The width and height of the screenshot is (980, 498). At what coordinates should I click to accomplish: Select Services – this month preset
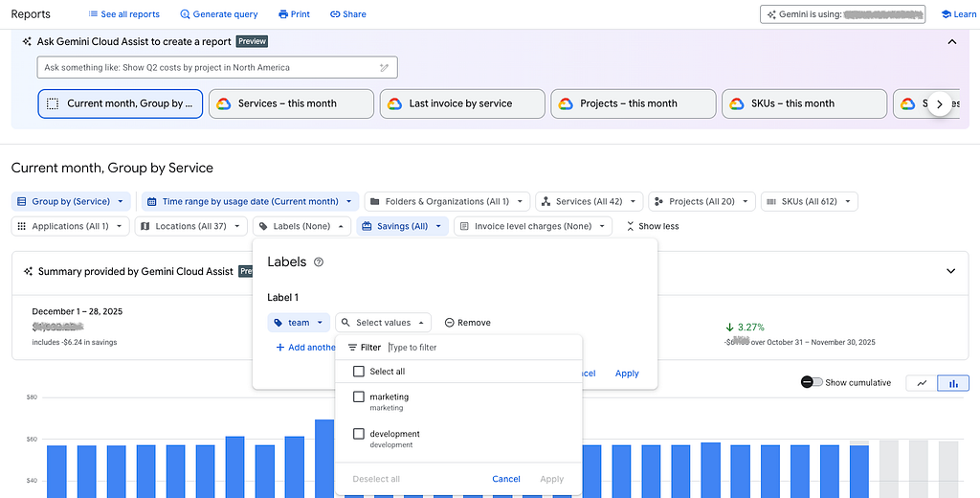click(291, 103)
